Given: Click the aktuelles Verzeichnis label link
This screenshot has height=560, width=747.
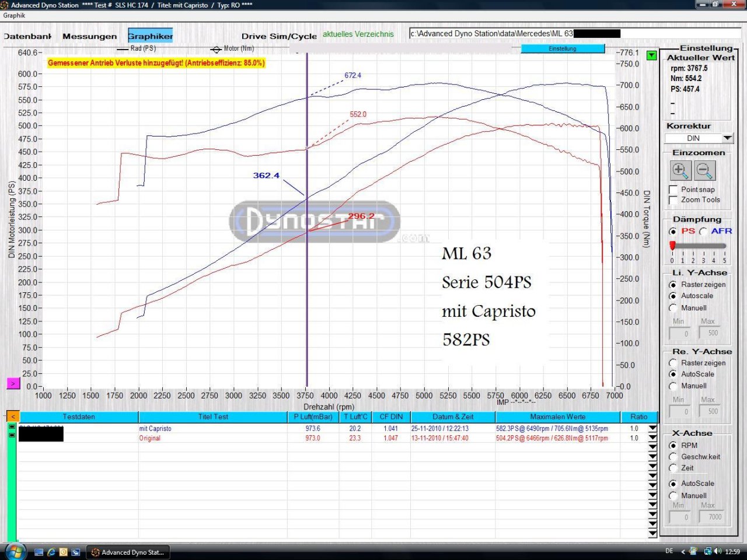Looking at the screenshot, I should [x=358, y=34].
